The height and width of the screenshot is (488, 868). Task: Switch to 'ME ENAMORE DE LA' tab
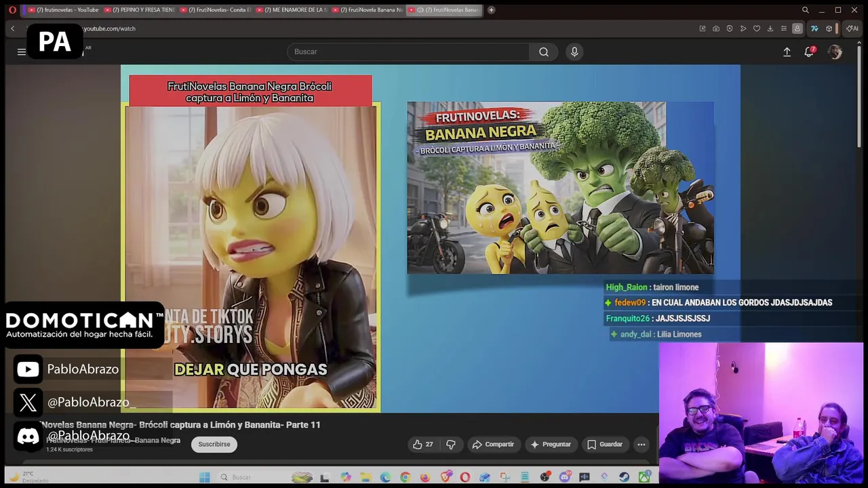point(292,9)
